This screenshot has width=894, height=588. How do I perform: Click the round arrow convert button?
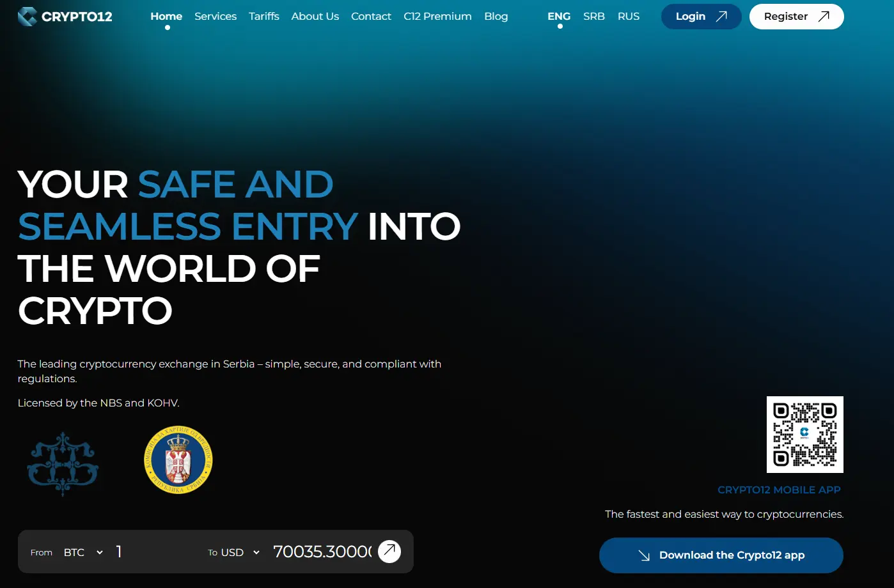tap(389, 551)
